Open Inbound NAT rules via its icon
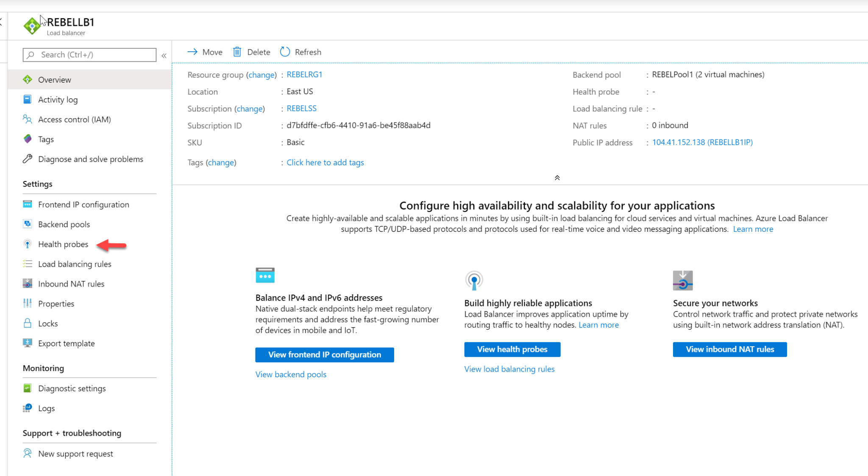The height and width of the screenshot is (476, 868). [x=27, y=283]
